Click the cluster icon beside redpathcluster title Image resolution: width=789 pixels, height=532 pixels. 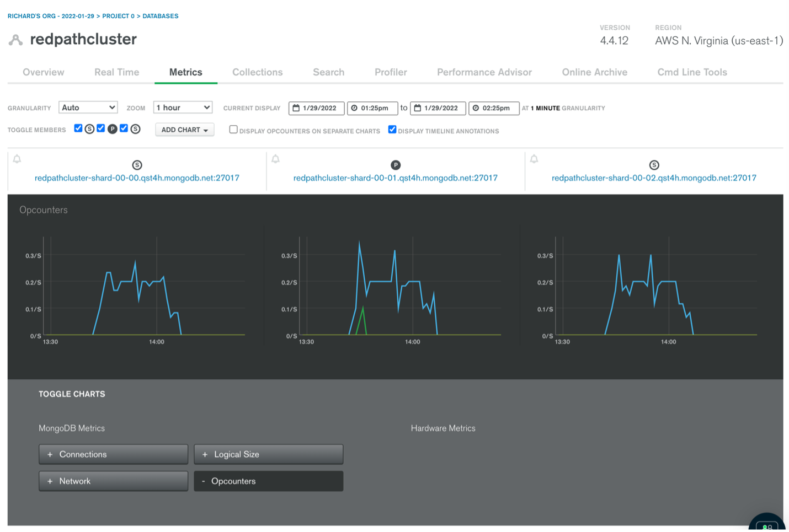[x=16, y=40]
